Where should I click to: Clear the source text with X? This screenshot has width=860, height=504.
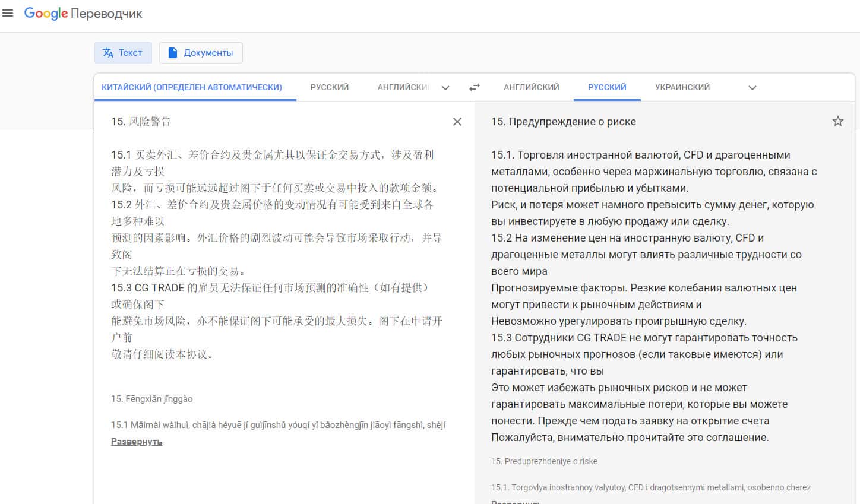coord(457,122)
